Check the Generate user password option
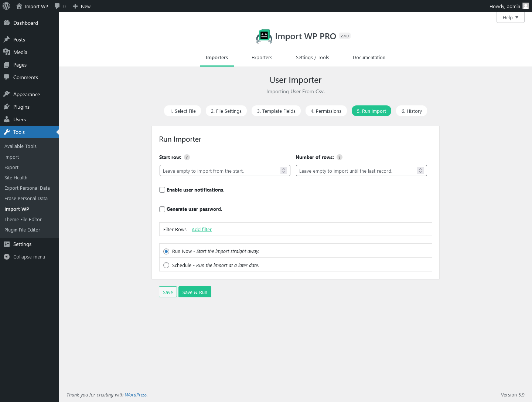The height and width of the screenshot is (402, 532). tap(162, 209)
